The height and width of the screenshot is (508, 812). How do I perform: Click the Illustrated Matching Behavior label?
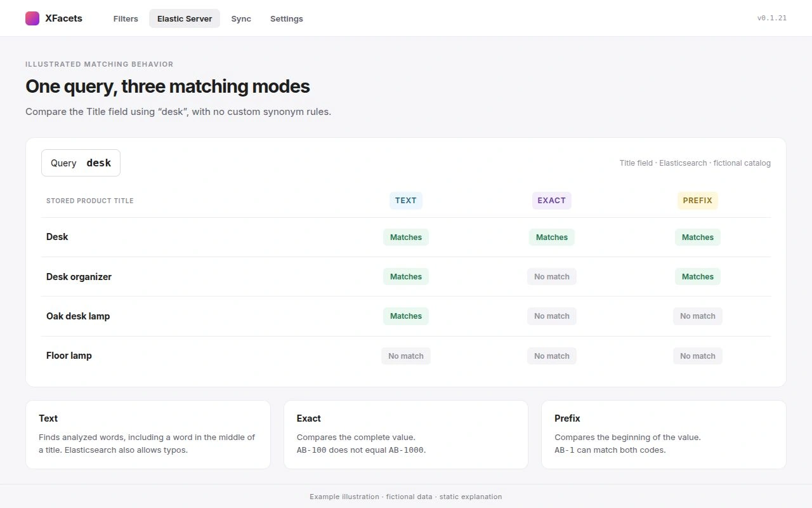pos(99,64)
